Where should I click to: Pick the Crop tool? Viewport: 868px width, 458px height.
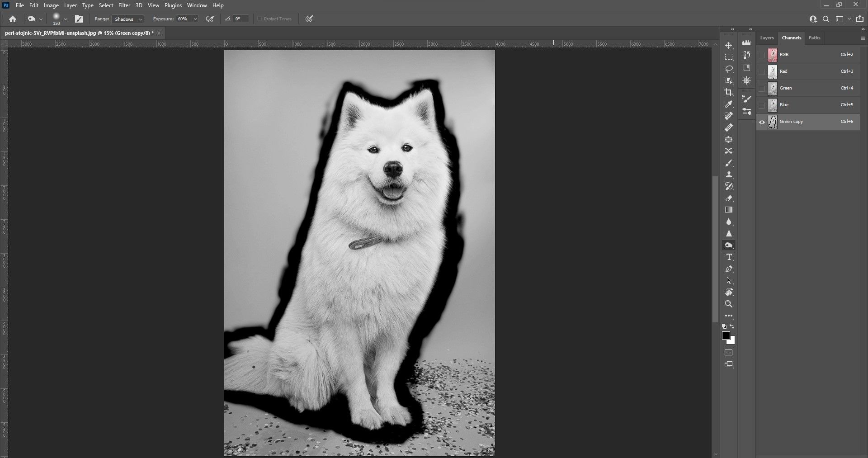(x=728, y=92)
